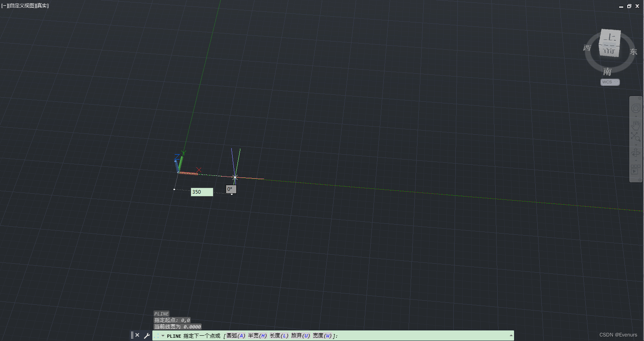Expand orbit options arrow
The height and width of the screenshot is (341, 644).
tap(636, 160)
